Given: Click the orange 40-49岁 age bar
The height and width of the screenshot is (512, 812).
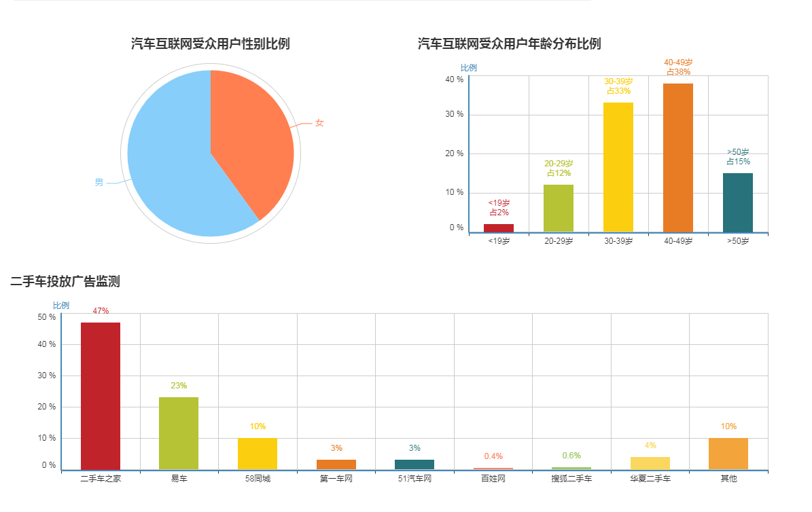Looking at the screenshot, I should click(x=677, y=158).
